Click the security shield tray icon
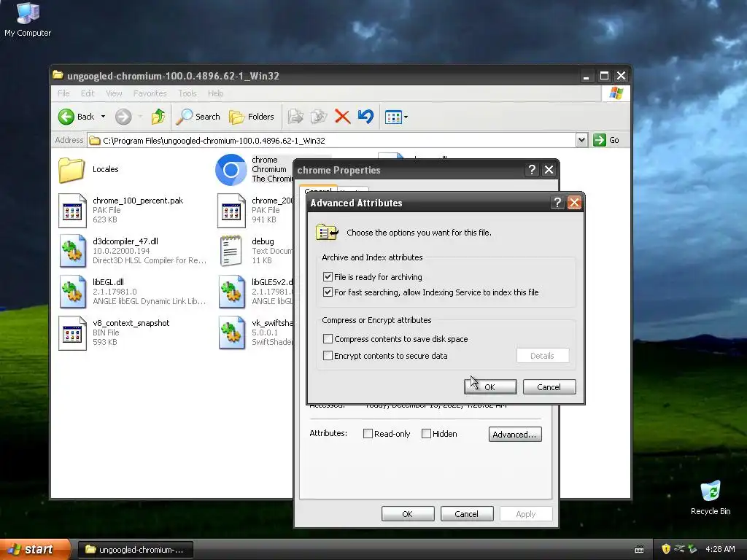747x560 pixels. click(x=666, y=549)
